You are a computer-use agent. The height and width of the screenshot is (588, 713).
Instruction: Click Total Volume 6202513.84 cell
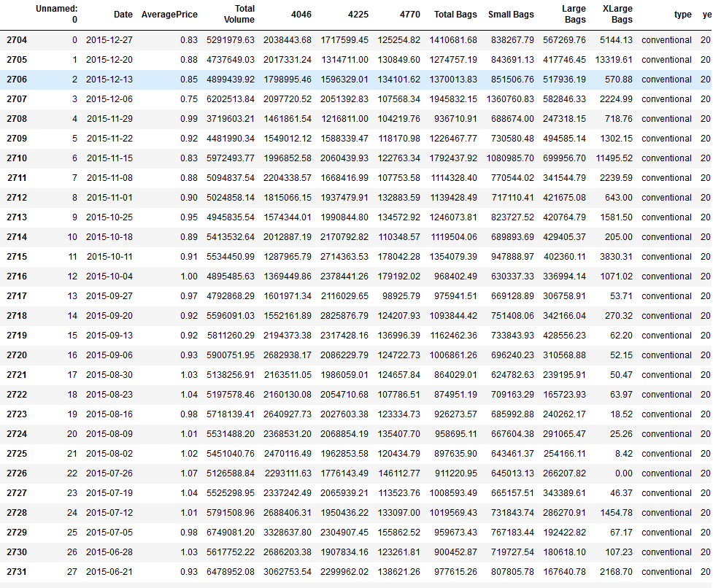(231, 99)
